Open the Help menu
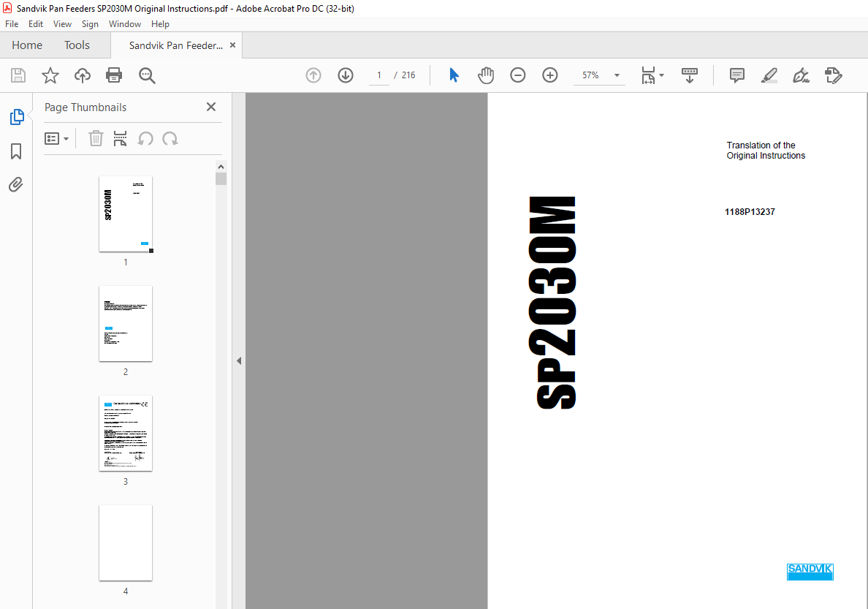Viewport: 868px width, 609px height. (160, 24)
